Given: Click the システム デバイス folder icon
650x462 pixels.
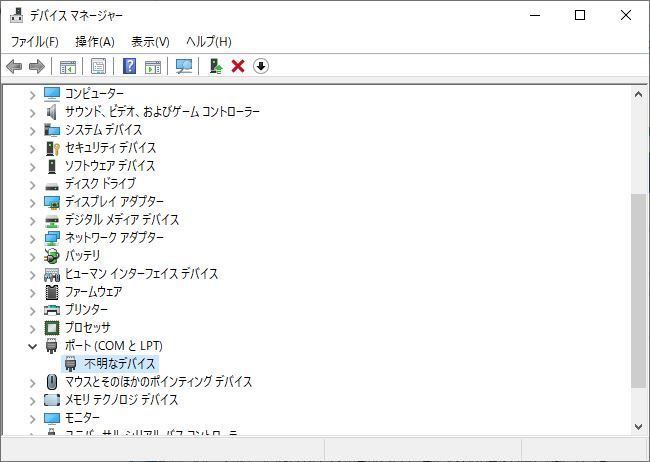Looking at the screenshot, I should pyautogui.click(x=52, y=130).
